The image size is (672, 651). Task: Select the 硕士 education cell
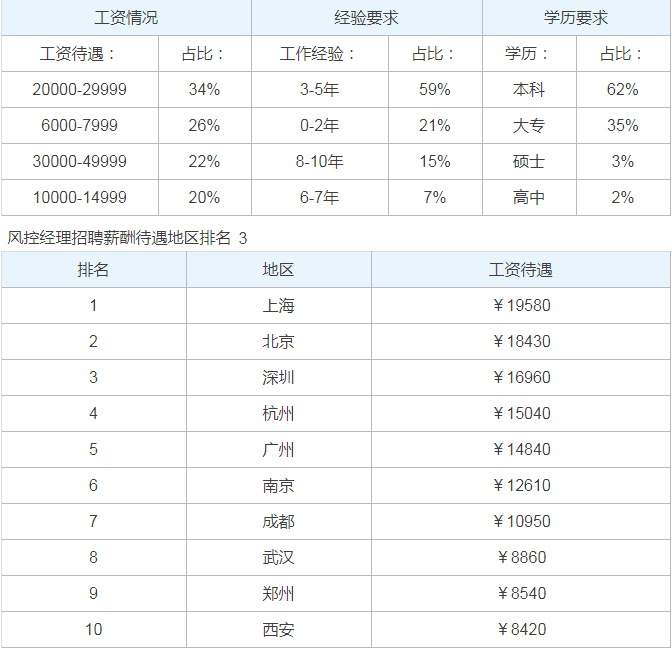tap(529, 162)
